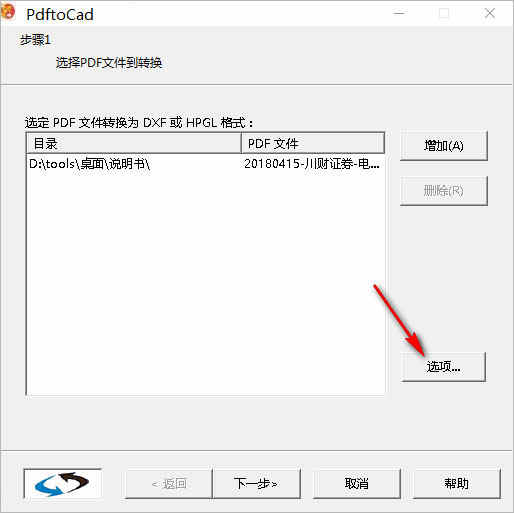Go forward with the 下一步> button
Screen dimensions: 514x513
tap(256, 483)
